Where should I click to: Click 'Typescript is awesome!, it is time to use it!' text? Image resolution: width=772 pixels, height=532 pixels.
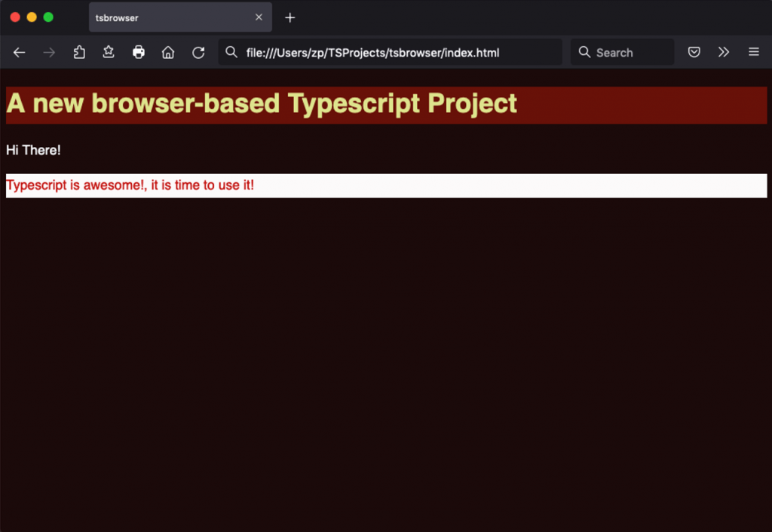[130, 185]
